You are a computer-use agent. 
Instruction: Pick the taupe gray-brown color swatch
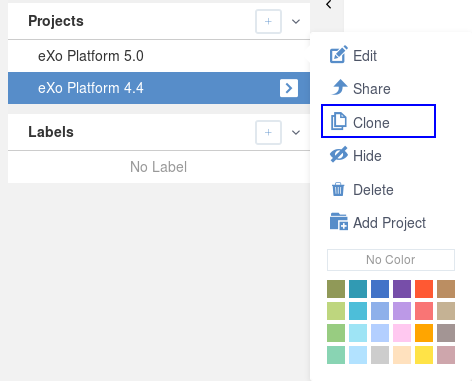(x=446, y=333)
